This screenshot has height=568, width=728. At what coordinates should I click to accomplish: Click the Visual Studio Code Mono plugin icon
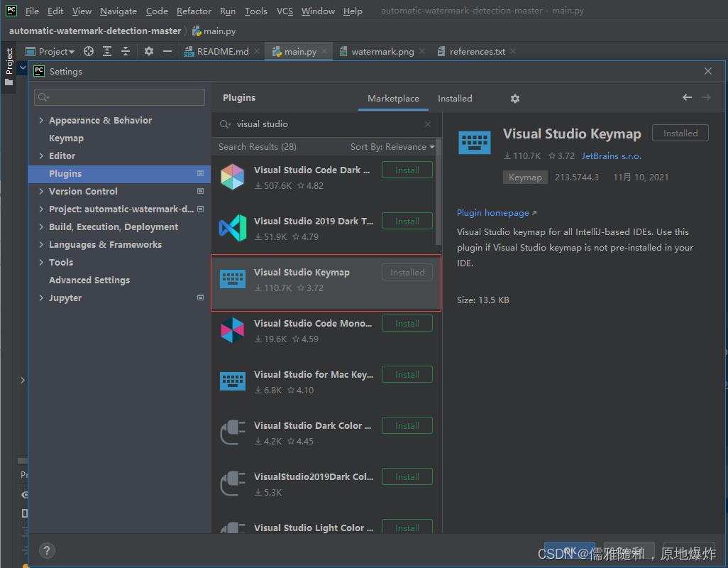coord(232,330)
